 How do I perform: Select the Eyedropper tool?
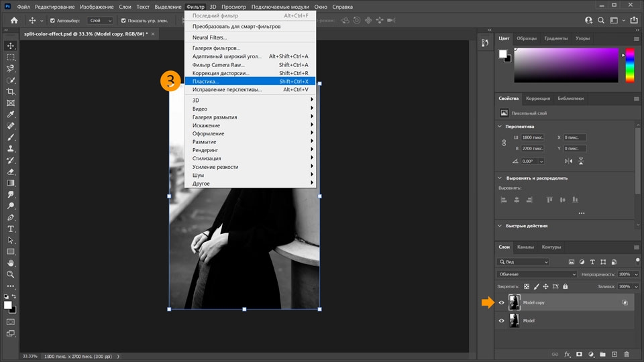(11, 114)
